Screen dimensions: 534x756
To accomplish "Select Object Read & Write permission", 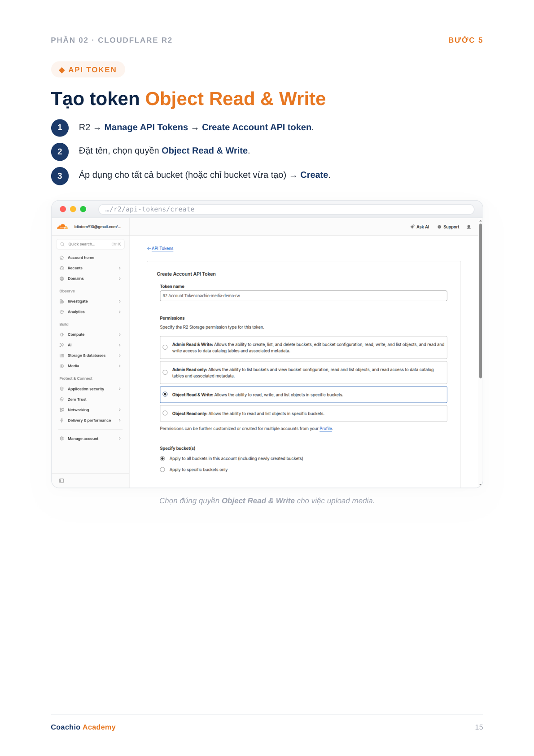I will [x=165, y=395].
